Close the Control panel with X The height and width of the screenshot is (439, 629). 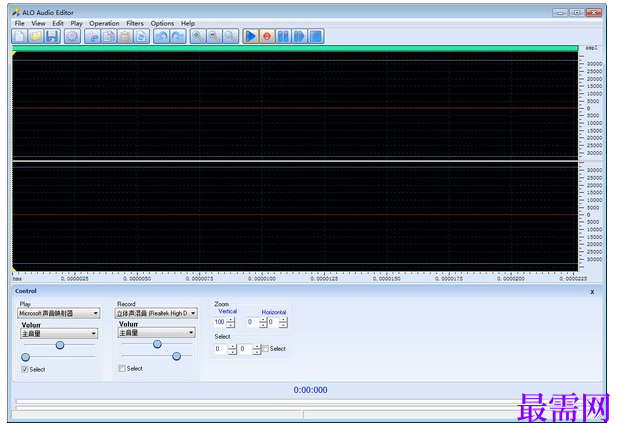tap(592, 292)
